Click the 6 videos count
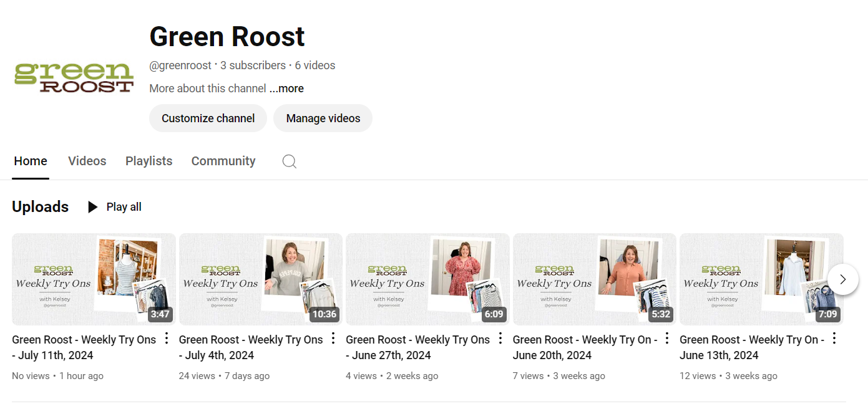 (315, 65)
